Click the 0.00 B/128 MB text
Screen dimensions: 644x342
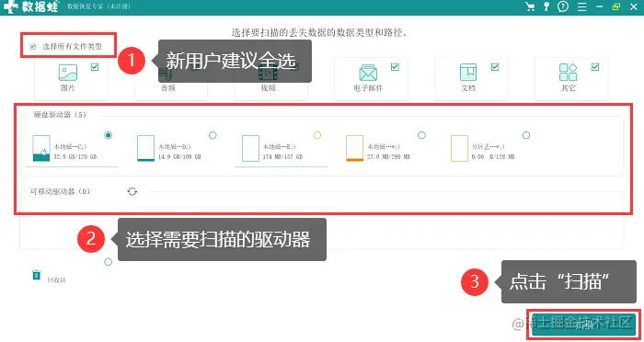pyautogui.click(x=493, y=157)
